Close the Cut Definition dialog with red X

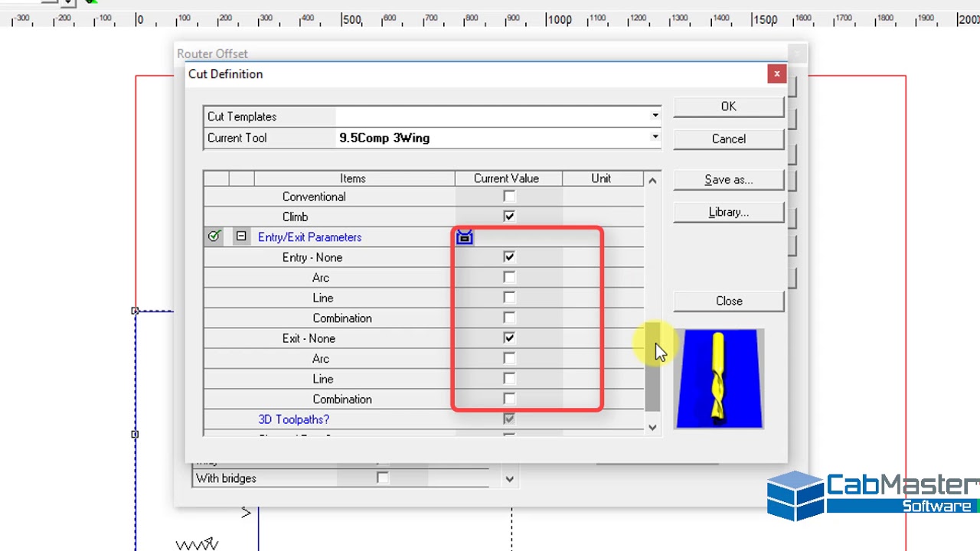(x=776, y=73)
